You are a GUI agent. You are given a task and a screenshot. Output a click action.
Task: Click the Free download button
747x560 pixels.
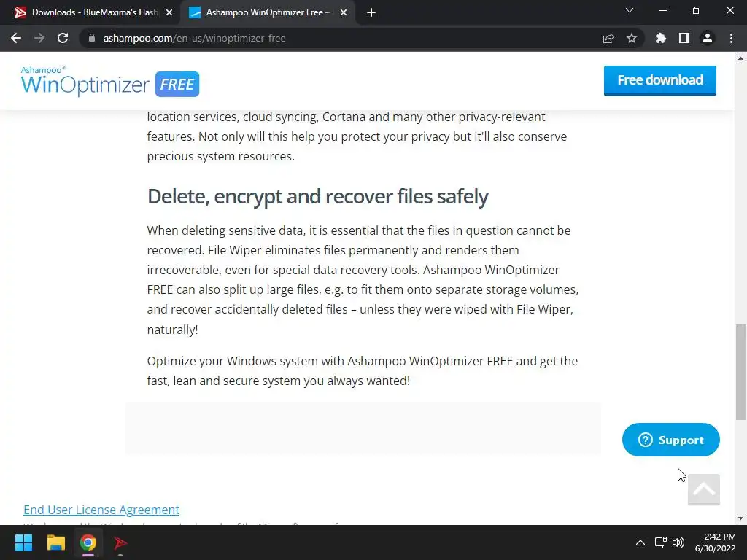659,80
